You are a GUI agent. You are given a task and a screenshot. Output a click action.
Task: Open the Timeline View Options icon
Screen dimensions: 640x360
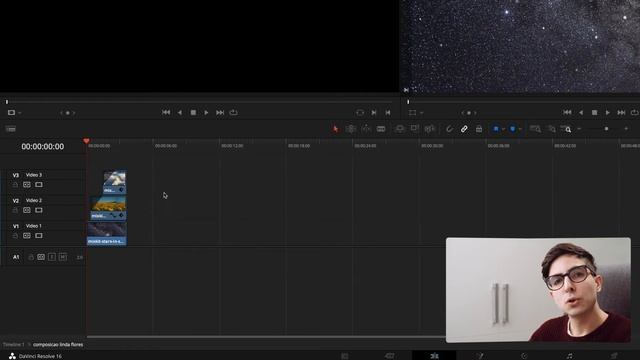pyautogui.click(x=11, y=129)
